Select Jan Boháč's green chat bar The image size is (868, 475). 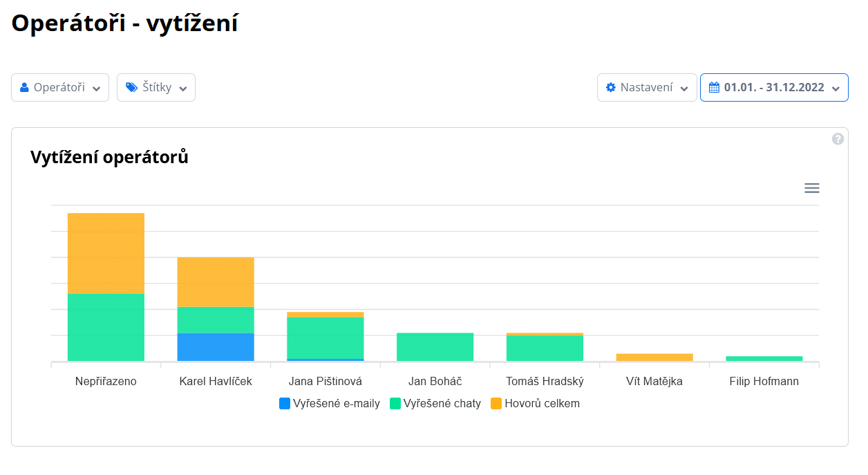point(435,347)
